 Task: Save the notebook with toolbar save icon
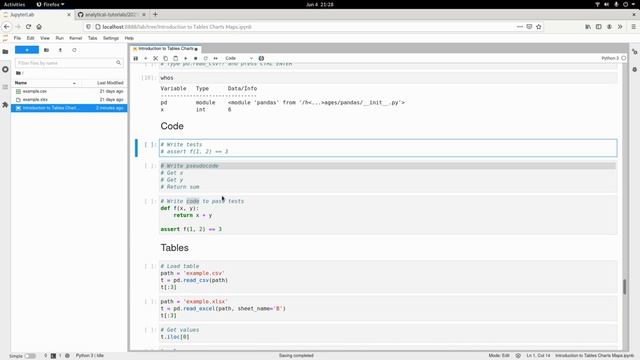coord(136,58)
